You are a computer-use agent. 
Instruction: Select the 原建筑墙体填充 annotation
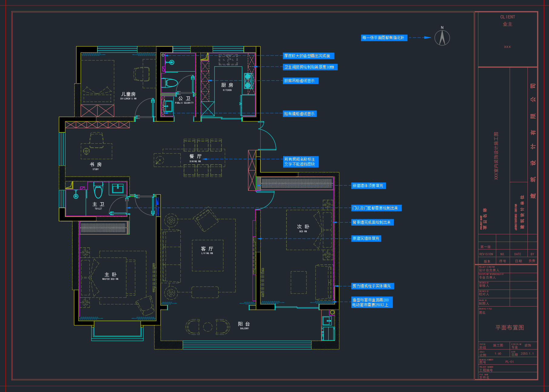366,238
